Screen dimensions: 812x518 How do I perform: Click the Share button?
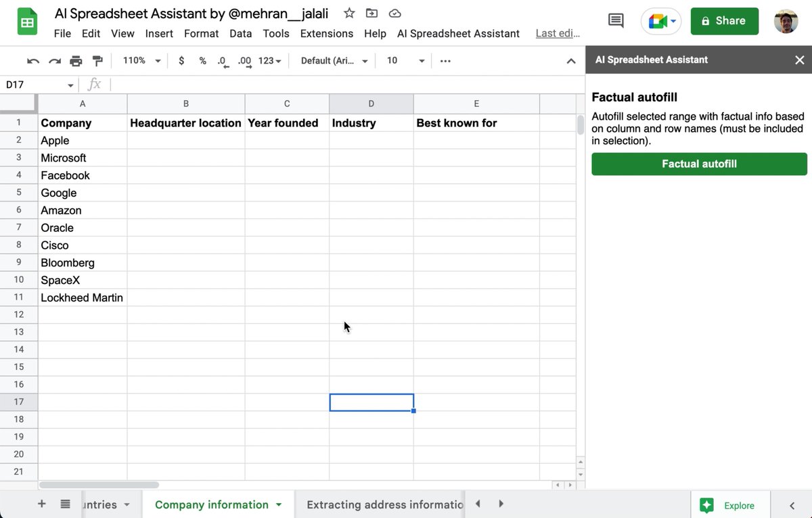[724, 21]
